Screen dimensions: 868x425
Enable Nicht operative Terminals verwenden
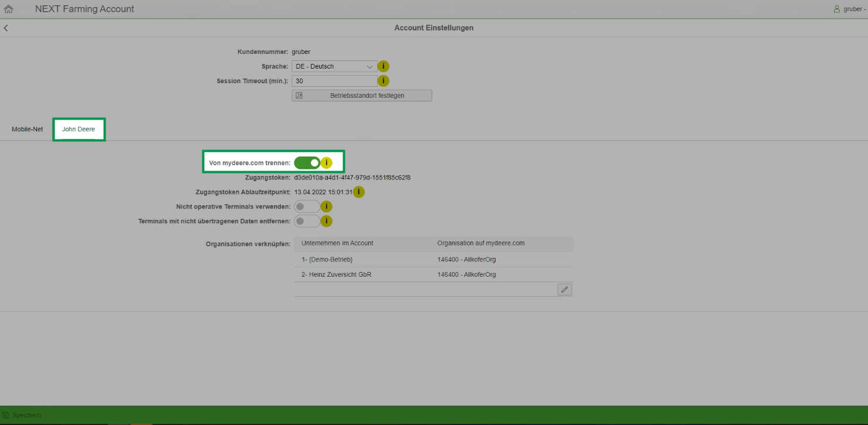pos(307,206)
